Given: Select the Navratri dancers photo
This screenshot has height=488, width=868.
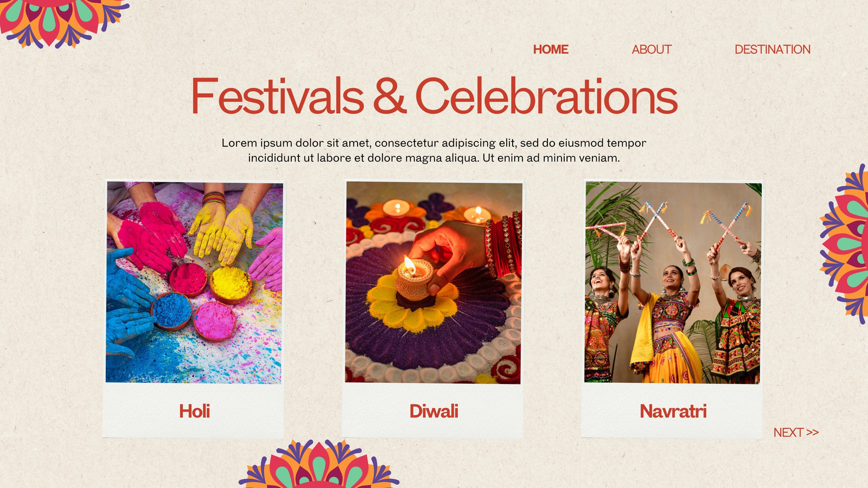Looking at the screenshot, I should coord(673,282).
